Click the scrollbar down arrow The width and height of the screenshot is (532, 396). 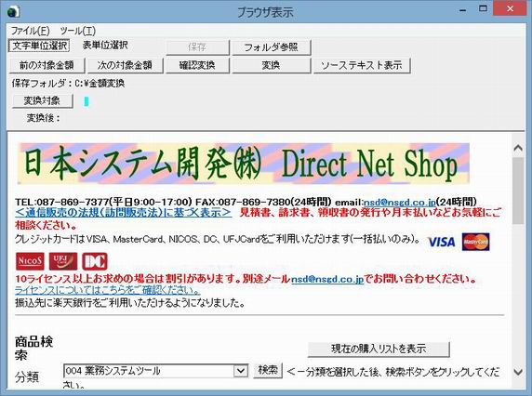pyautogui.click(x=518, y=372)
